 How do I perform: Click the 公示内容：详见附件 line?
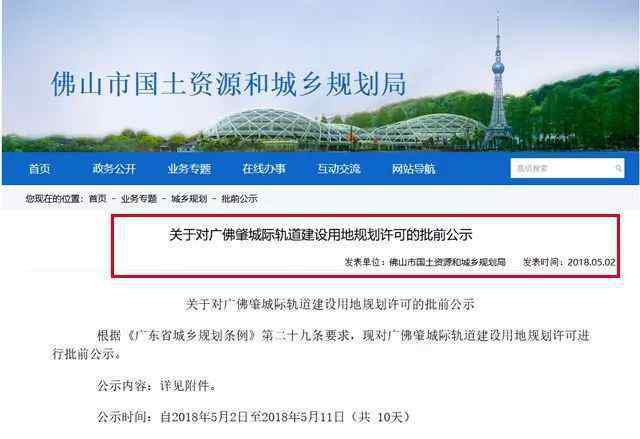[157, 385]
